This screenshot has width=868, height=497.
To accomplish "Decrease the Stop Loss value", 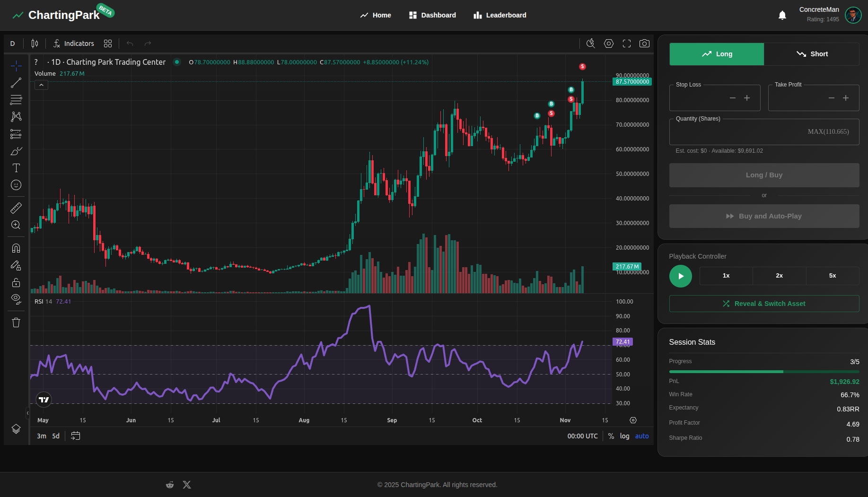I will tap(733, 98).
